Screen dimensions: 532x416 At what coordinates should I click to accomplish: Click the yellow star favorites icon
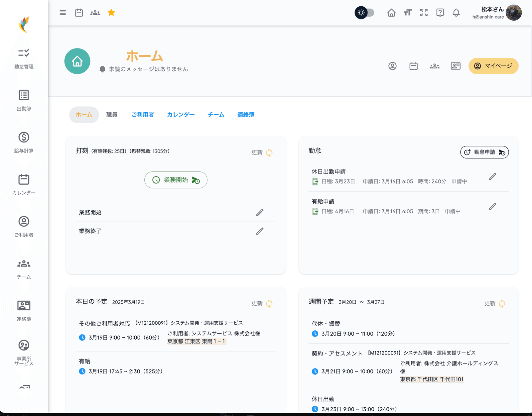pos(111,13)
